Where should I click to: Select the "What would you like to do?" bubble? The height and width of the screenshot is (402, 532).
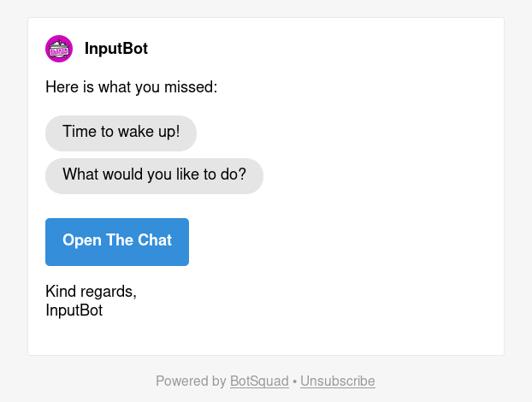(x=154, y=175)
